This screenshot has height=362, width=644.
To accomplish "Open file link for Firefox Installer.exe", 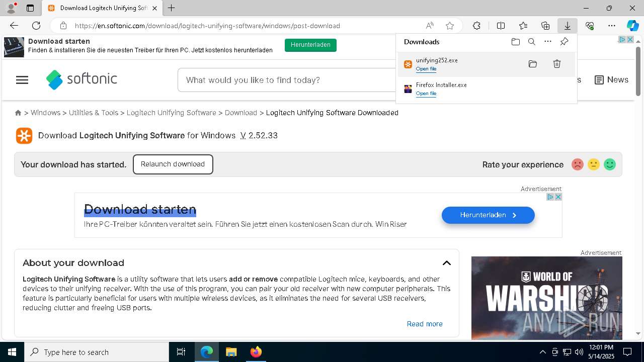I will (x=426, y=94).
